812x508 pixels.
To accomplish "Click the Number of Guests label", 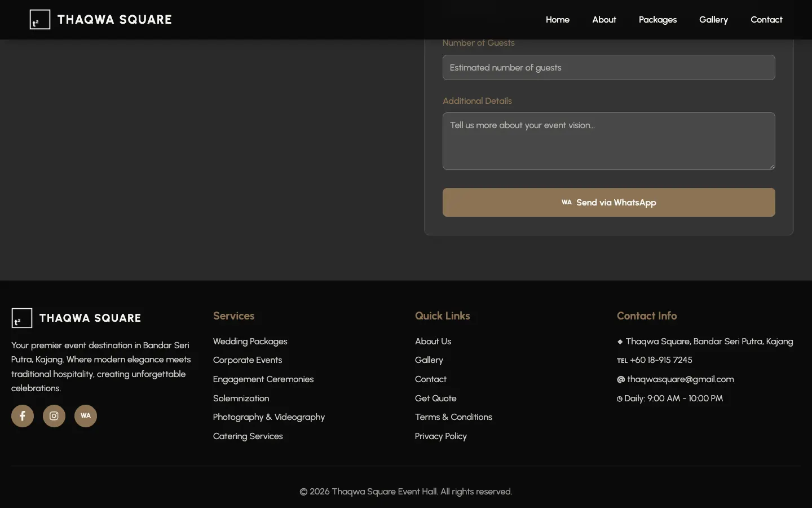I will coord(479,43).
